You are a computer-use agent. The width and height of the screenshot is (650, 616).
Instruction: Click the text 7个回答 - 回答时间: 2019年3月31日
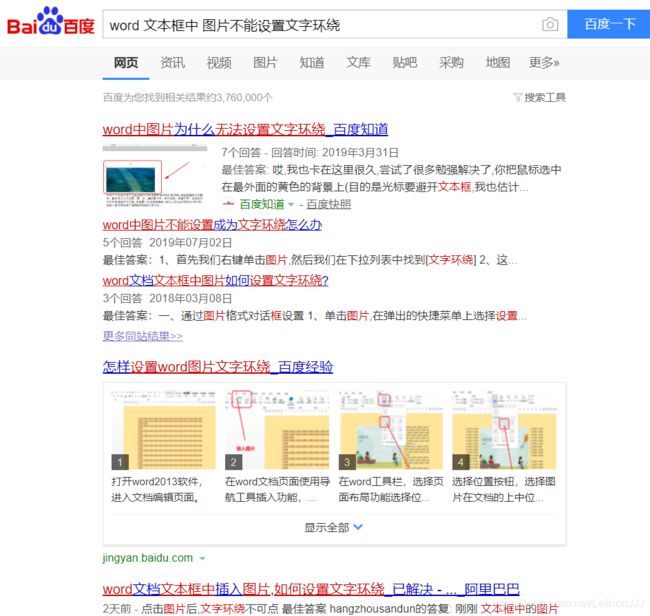(310, 153)
